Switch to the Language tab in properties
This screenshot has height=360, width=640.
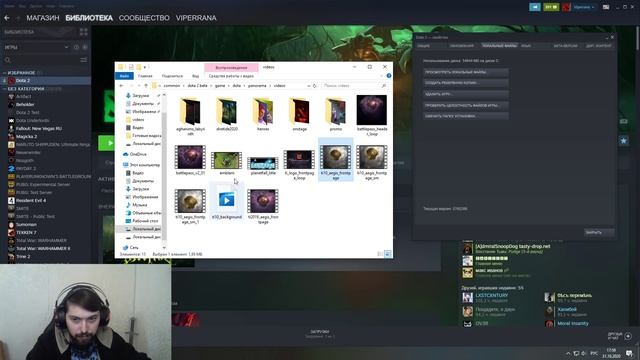click(x=526, y=46)
